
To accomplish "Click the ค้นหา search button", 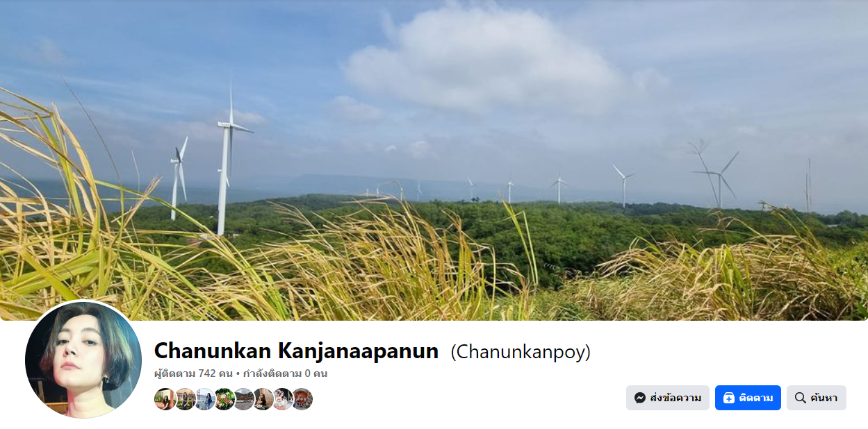I will click(817, 398).
